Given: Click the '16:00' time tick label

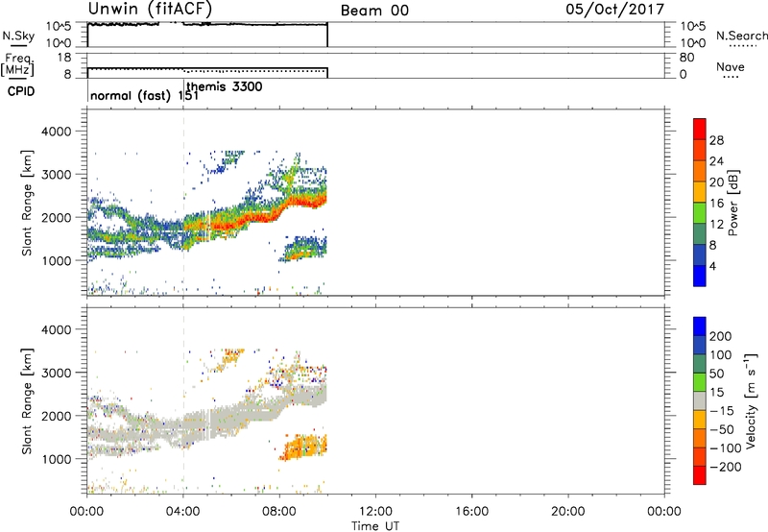Looking at the screenshot, I should 471,512.
